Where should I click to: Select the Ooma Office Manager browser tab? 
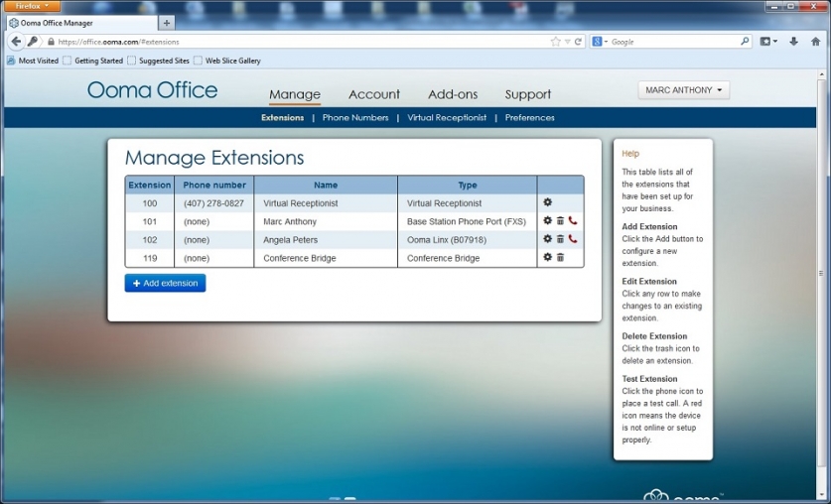tap(82, 23)
